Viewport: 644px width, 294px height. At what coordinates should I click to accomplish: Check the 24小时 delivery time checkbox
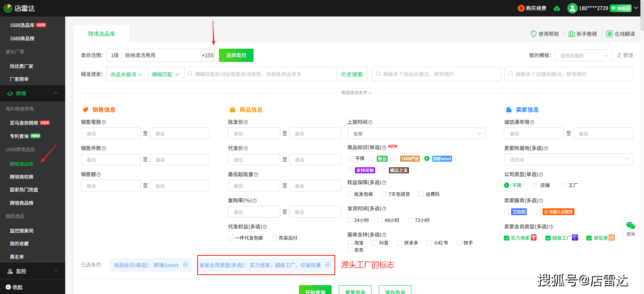coord(350,220)
